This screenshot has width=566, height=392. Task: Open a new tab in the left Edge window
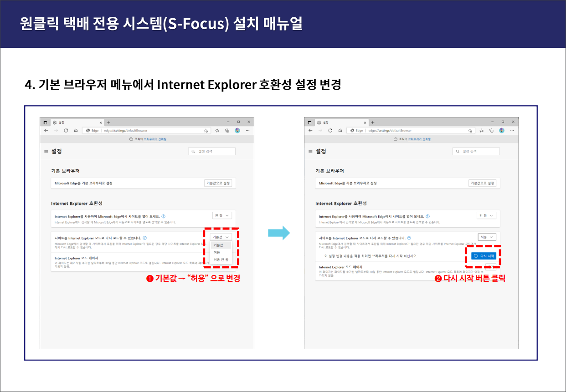click(108, 122)
